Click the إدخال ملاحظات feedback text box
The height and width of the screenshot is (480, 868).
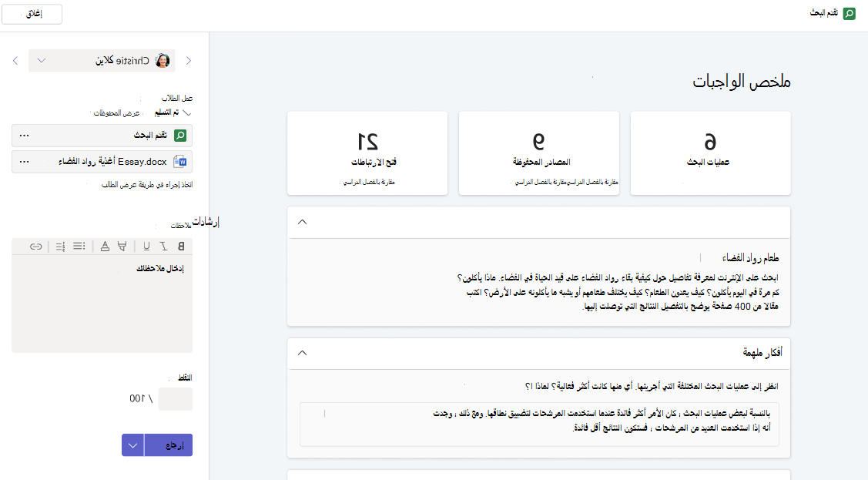tap(102, 304)
